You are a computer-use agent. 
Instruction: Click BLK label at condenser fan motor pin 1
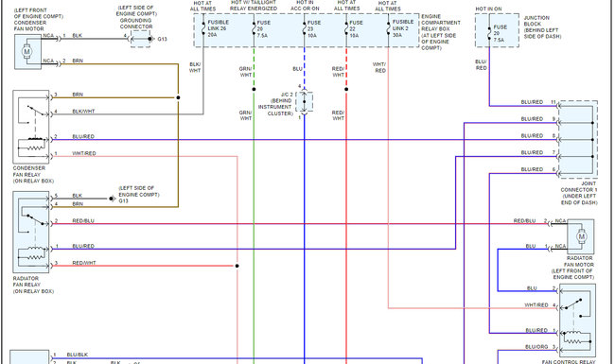click(x=78, y=36)
